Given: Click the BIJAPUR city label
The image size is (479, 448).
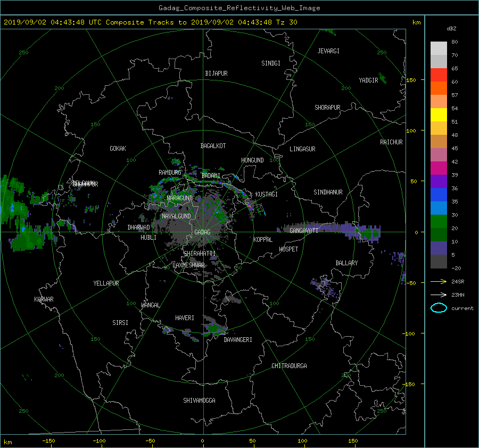Looking at the screenshot, I should tap(216, 74).
